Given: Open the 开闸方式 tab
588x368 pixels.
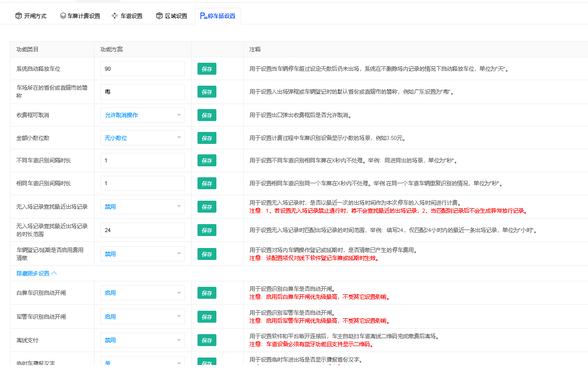Looking at the screenshot, I should (x=31, y=16).
